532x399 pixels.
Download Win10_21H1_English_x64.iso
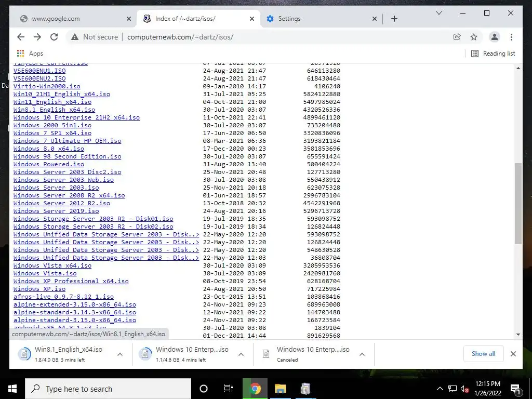[x=62, y=94]
